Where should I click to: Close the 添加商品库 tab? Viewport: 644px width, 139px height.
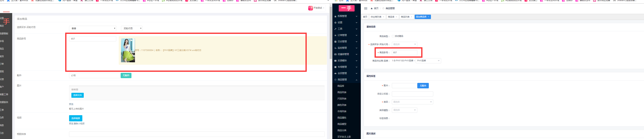(428, 17)
